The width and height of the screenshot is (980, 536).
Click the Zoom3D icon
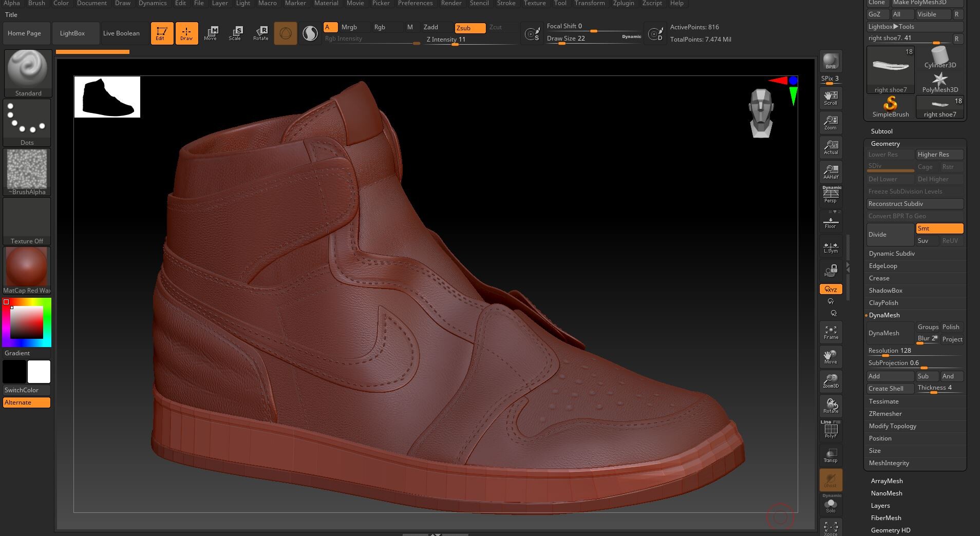click(831, 381)
